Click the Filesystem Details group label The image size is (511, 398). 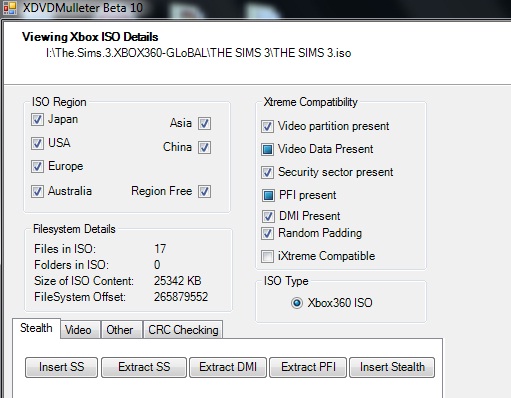[x=74, y=229]
